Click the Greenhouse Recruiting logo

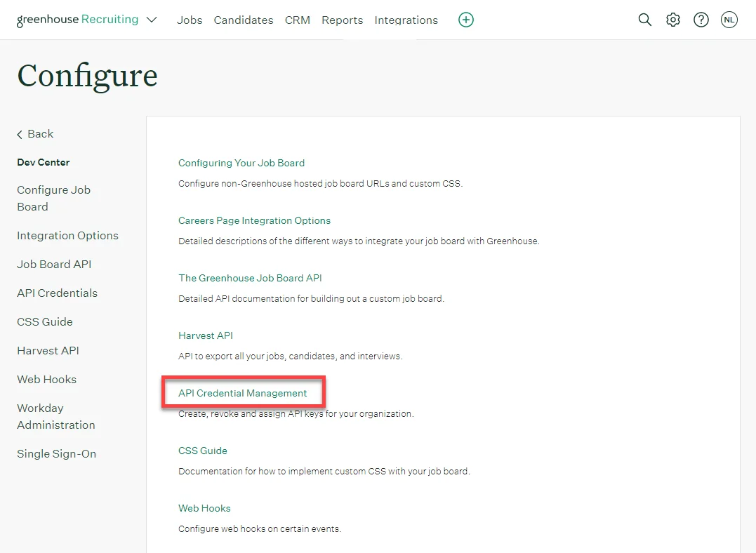pyautogui.click(x=78, y=20)
